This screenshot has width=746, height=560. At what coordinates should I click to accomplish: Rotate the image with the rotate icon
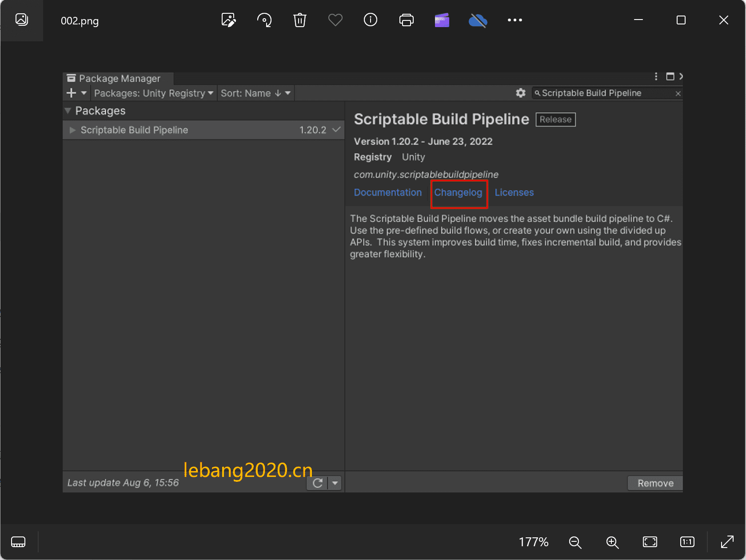pos(264,20)
